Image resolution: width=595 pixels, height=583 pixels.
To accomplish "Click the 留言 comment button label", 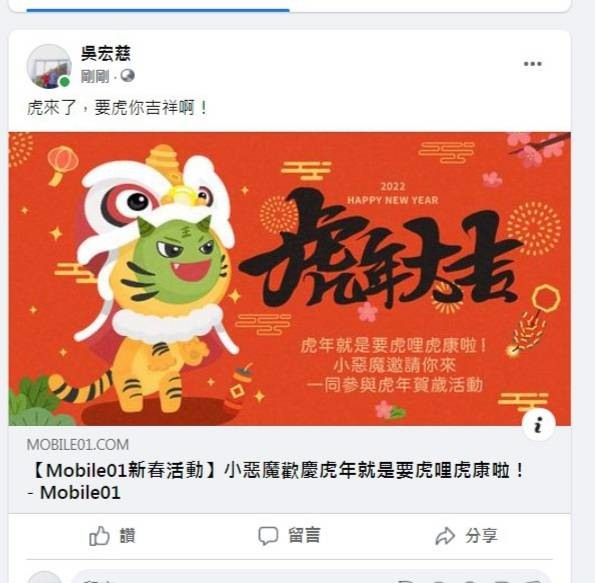I will point(304,536).
